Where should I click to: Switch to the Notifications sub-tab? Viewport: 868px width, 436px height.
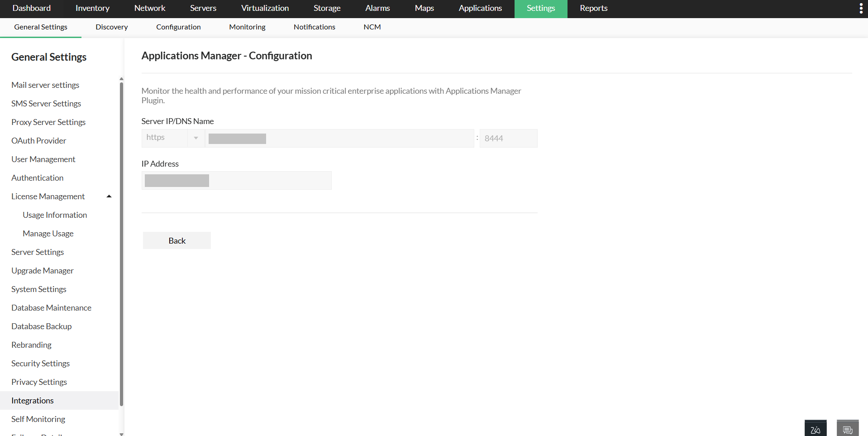pyautogui.click(x=314, y=27)
